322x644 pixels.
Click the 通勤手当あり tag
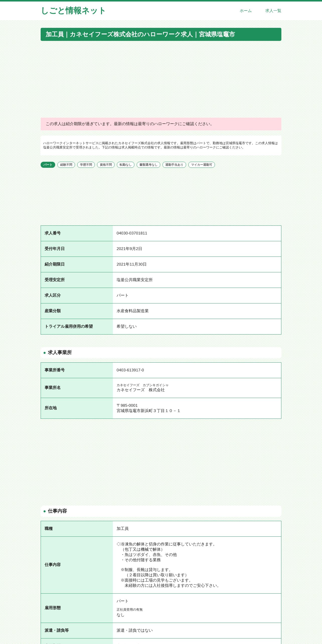click(x=174, y=165)
